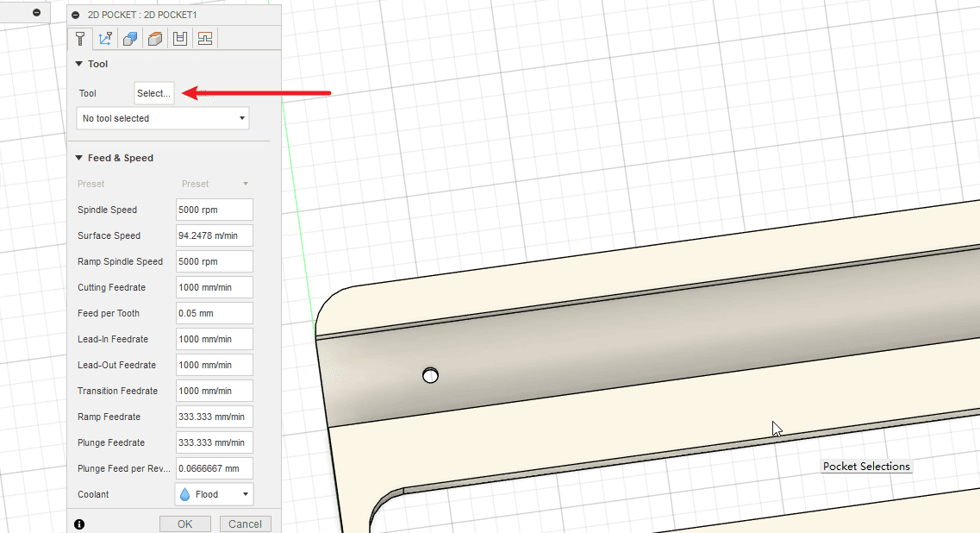Open the Tool tab with end mill icon
The width and height of the screenshot is (980, 533).
click(80, 38)
